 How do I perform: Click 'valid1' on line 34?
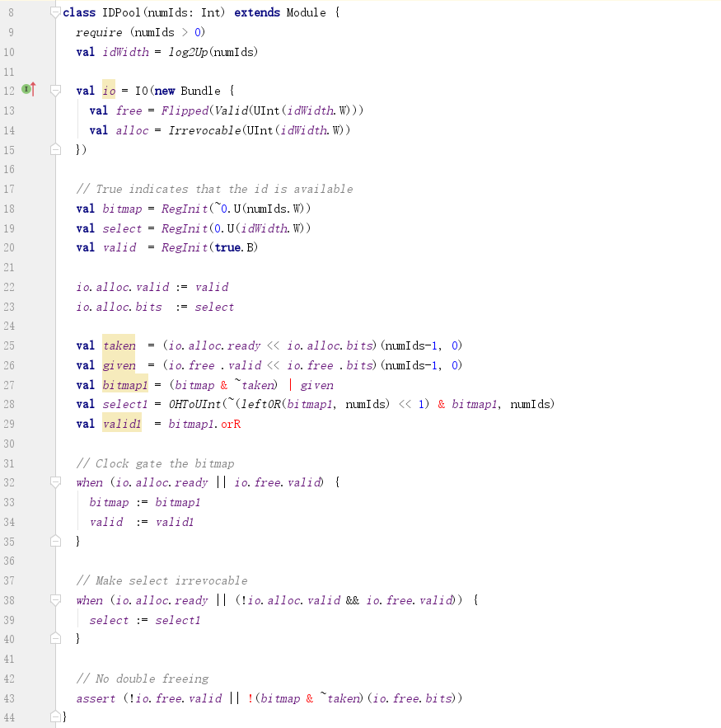pyautogui.click(x=175, y=522)
